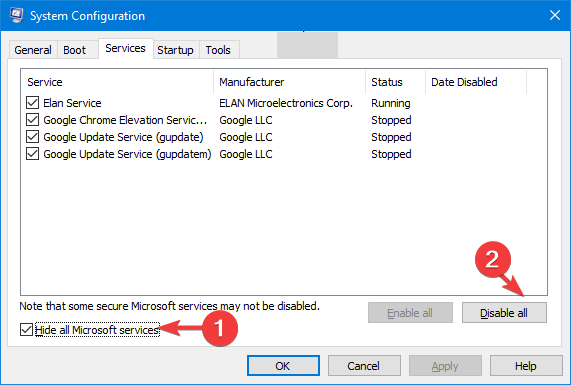
Task: Sort by Date Disabled column header
Action: [x=476, y=82]
